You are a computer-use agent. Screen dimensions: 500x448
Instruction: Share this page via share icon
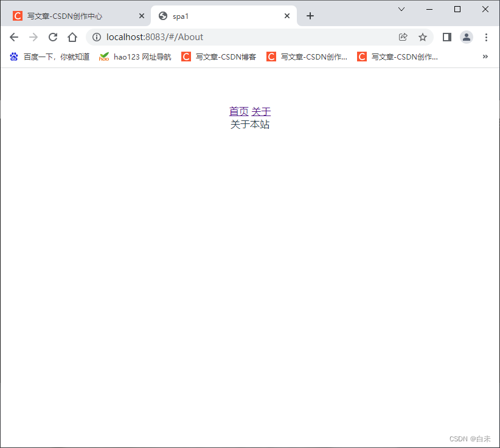coord(403,37)
